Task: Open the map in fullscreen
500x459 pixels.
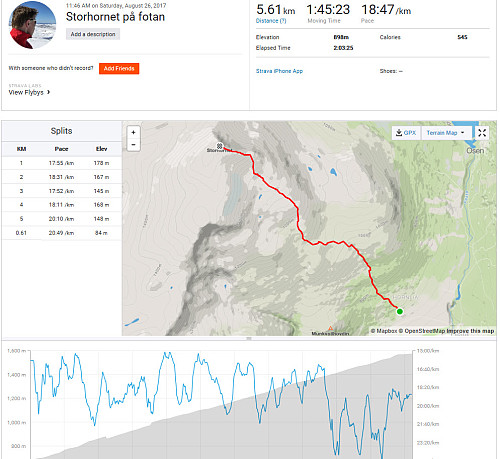Action: 482,133
